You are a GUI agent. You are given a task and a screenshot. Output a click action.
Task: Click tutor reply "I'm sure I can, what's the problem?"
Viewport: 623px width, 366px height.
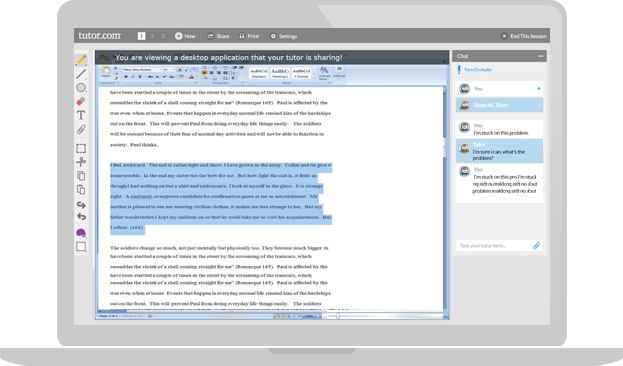tap(499, 155)
